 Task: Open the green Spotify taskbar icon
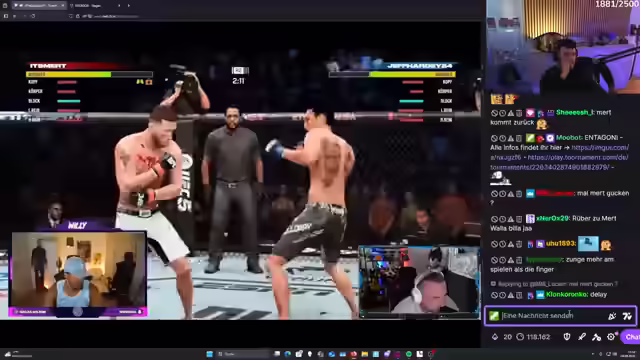[x=409, y=354]
